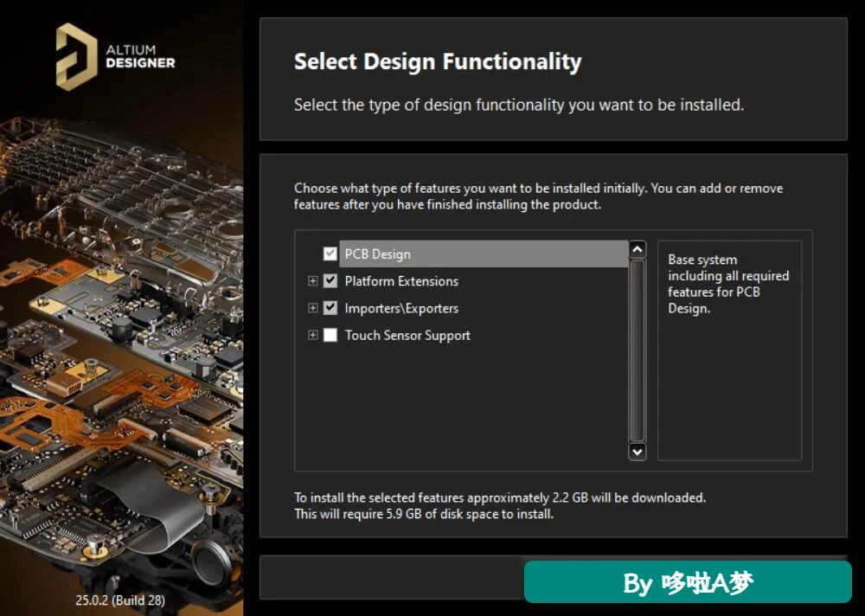Image resolution: width=865 pixels, height=616 pixels.
Task: Click the gold Altium logo emblem
Action: 76,56
